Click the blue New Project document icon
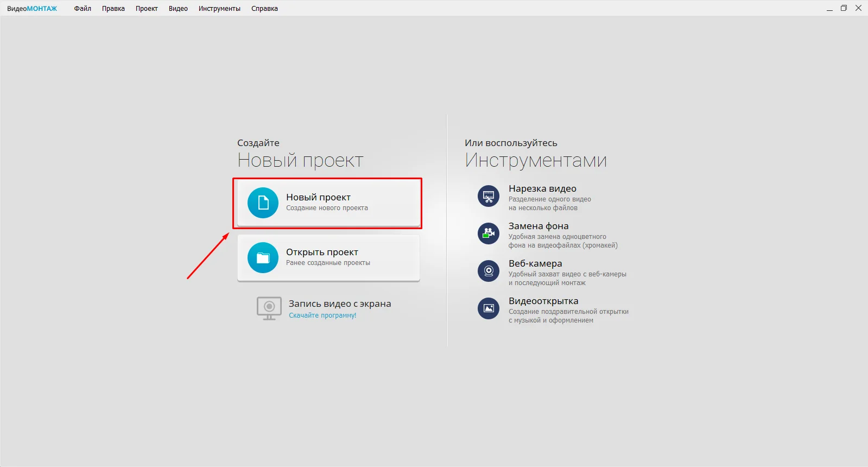This screenshot has height=467, width=868. point(263,203)
